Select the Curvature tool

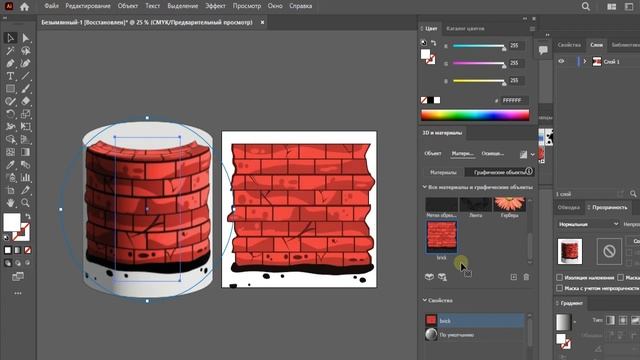26,63
